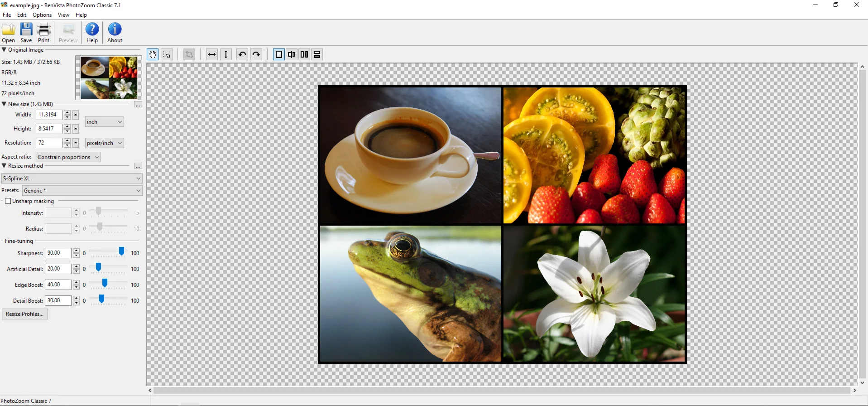Image resolution: width=868 pixels, height=406 pixels.
Task: Open the Options menu
Action: click(42, 15)
